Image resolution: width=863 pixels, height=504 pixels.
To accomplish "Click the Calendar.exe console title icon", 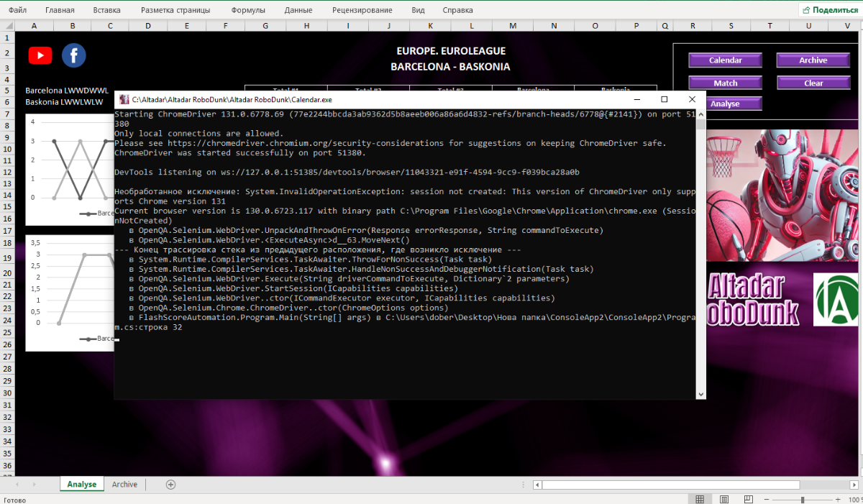I will [x=124, y=99].
